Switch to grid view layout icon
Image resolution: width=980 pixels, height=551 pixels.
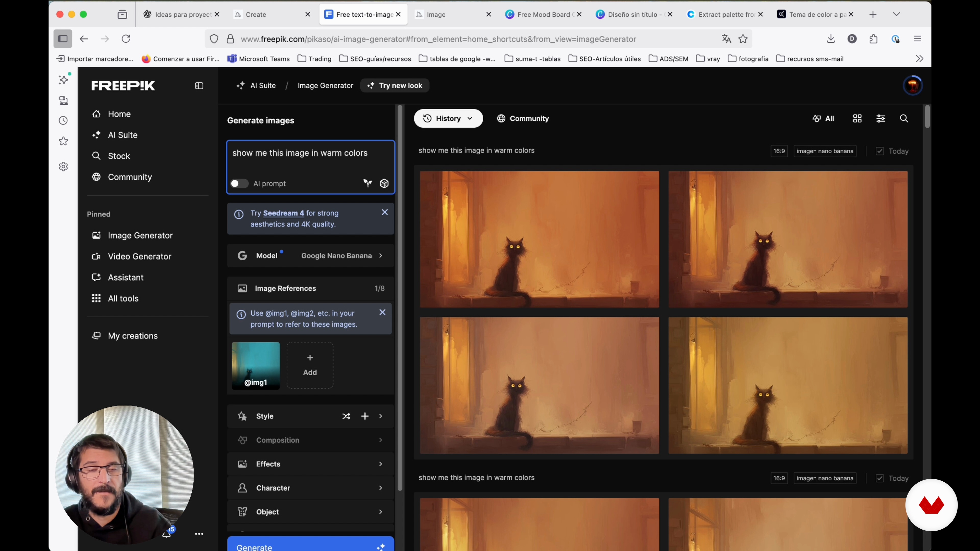point(857,119)
